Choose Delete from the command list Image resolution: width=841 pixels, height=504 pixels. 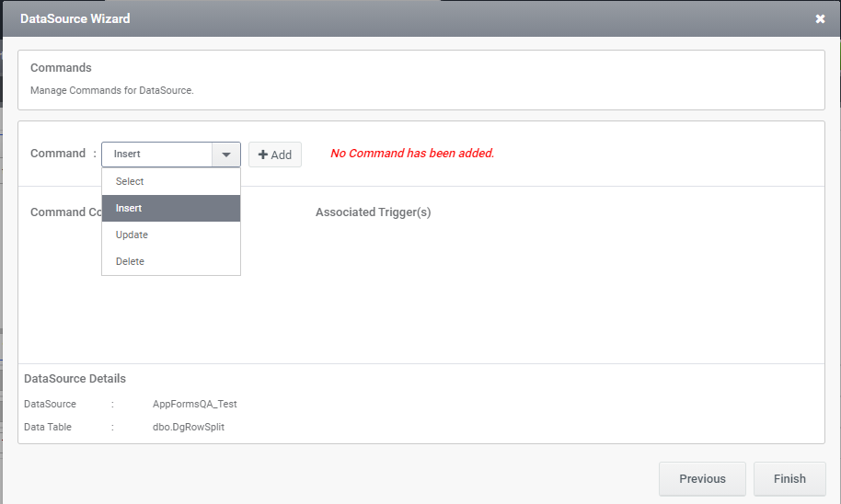coord(171,261)
